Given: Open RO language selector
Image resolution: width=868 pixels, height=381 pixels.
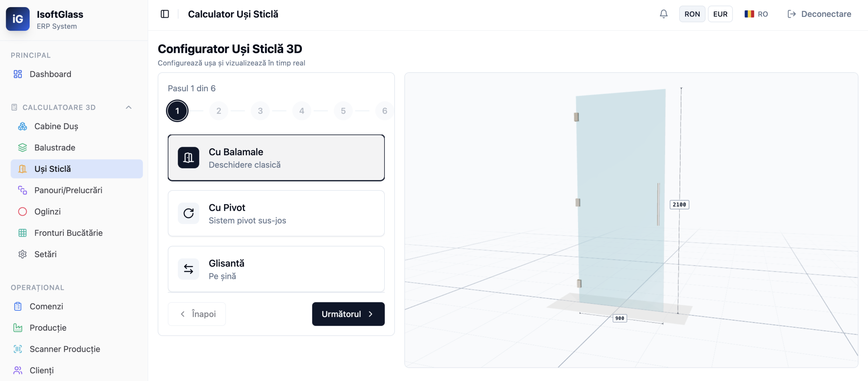Looking at the screenshot, I should pos(756,14).
